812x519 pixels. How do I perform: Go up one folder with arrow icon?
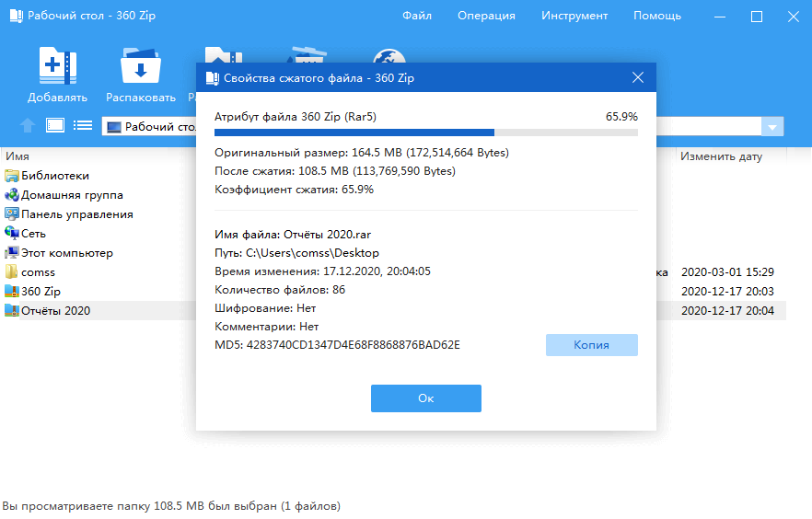pyautogui.click(x=28, y=126)
